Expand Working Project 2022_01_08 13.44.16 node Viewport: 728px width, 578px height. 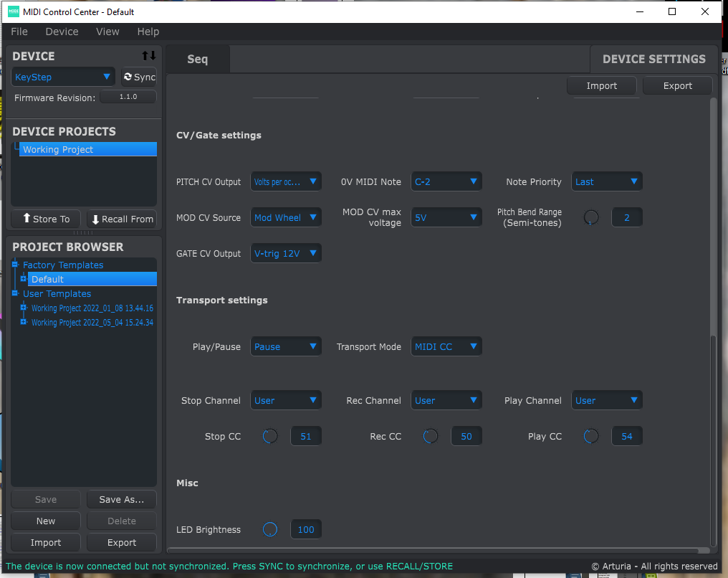click(23, 308)
